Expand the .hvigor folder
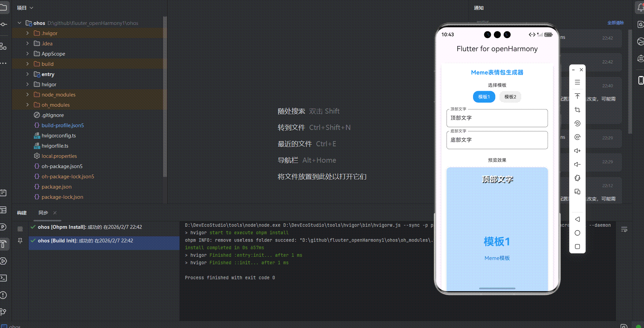Screen dimensions: 644x328 coord(28,33)
